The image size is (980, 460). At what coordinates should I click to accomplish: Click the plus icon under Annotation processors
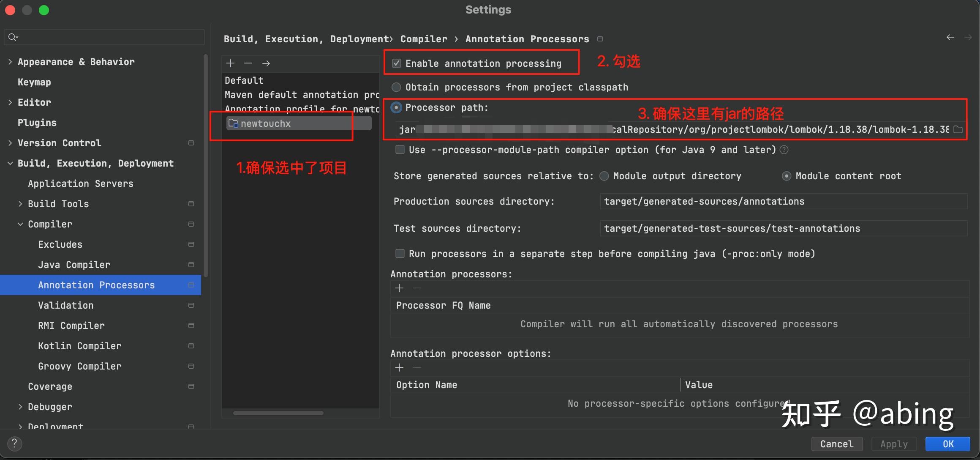399,288
